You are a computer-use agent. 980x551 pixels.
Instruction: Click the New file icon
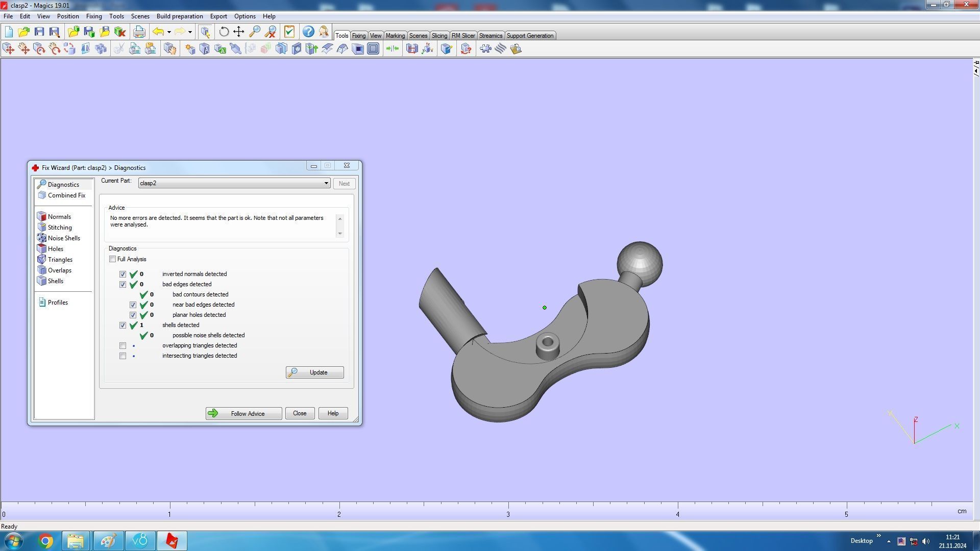[9, 32]
